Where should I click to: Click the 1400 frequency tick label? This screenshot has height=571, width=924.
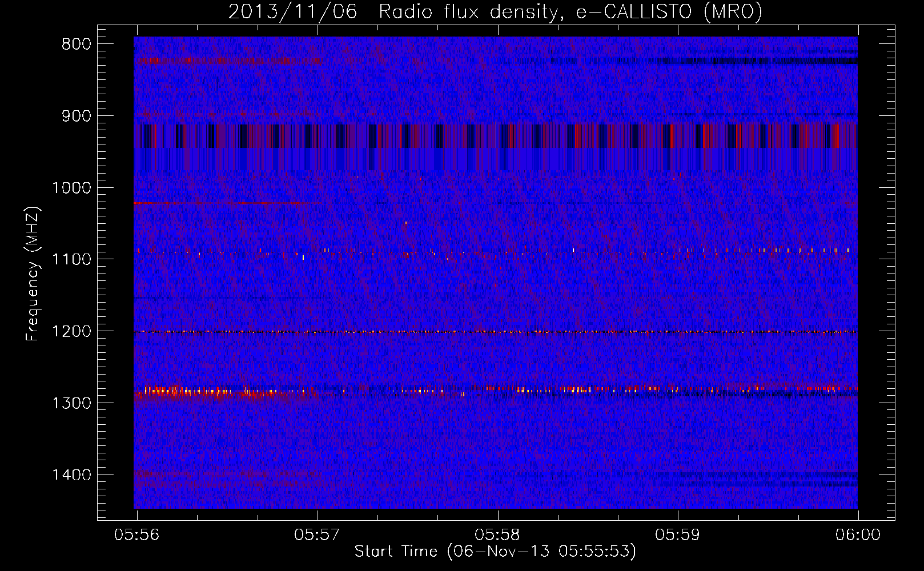[71, 475]
